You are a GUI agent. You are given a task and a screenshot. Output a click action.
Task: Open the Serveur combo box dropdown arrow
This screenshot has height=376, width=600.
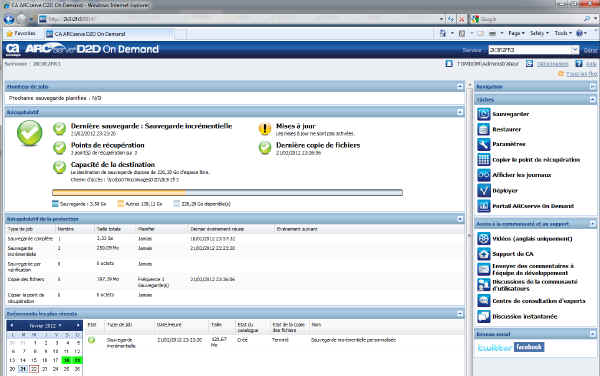tap(574, 50)
